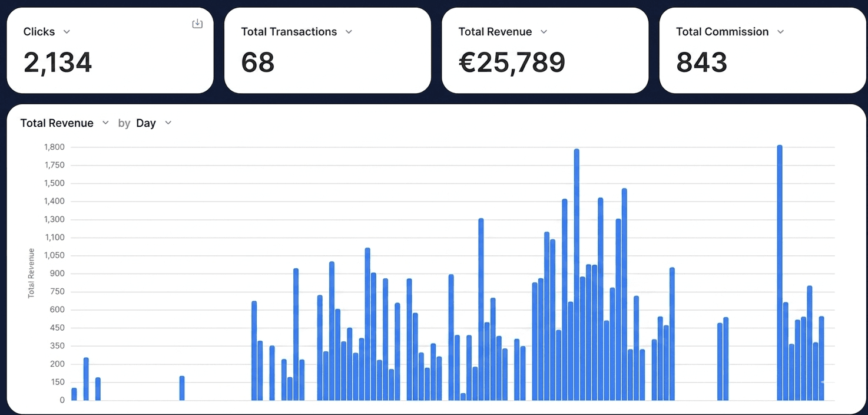Click the download icon in Clicks card
The height and width of the screenshot is (415, 868).
(197, 24)
